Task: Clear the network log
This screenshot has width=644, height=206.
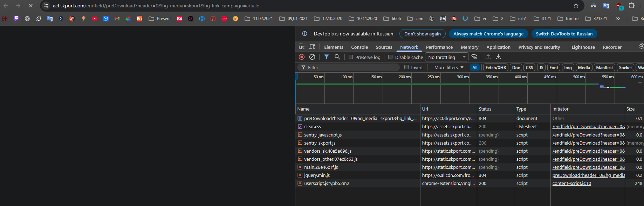Action: click(312, 57)
